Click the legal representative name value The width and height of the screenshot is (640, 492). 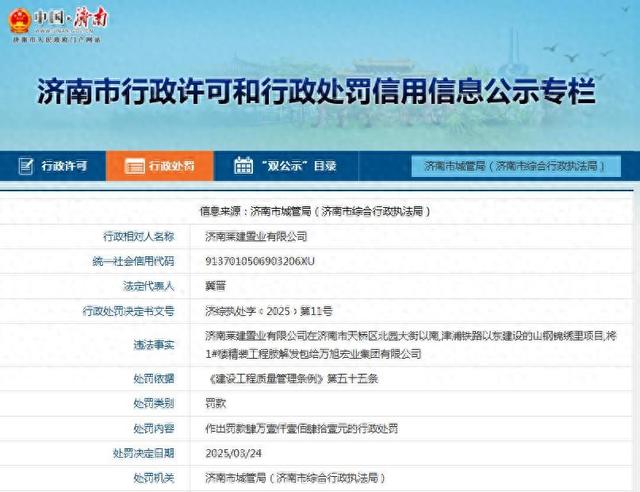coord(215,286)
